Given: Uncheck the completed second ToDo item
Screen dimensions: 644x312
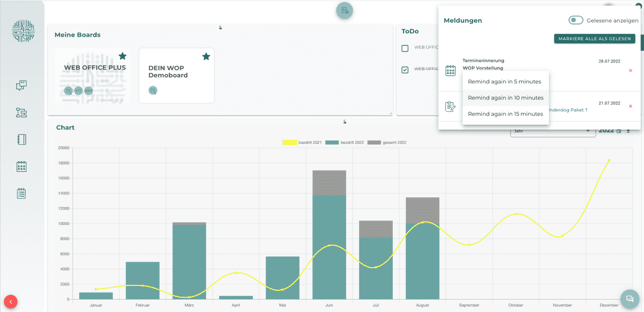Looking at the screenshot, I should coord(405,70).
